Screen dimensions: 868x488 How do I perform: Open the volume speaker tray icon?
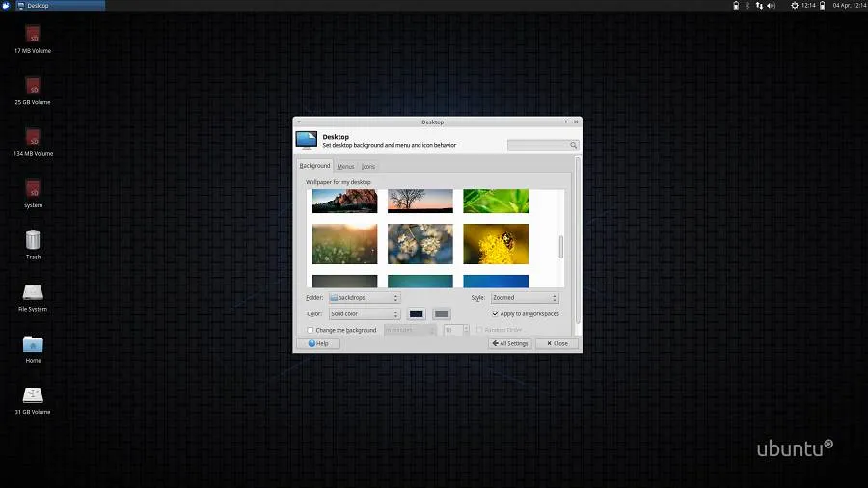(x=773, y=6)
